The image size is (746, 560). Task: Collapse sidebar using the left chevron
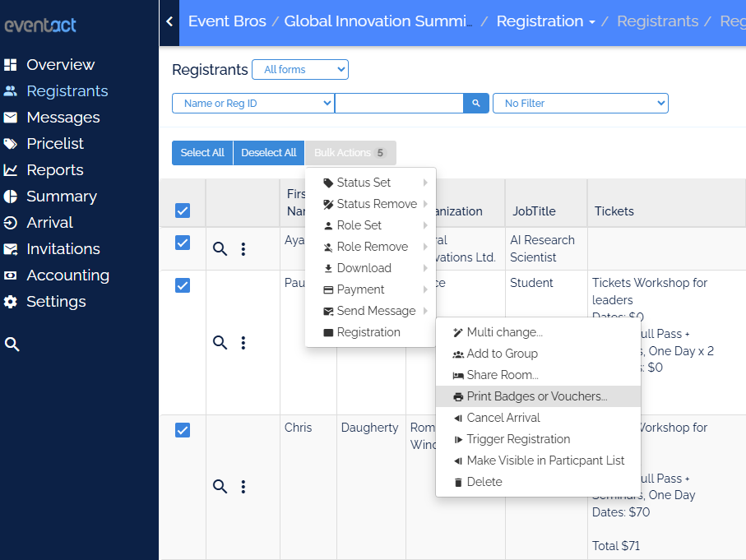[169, 21]
